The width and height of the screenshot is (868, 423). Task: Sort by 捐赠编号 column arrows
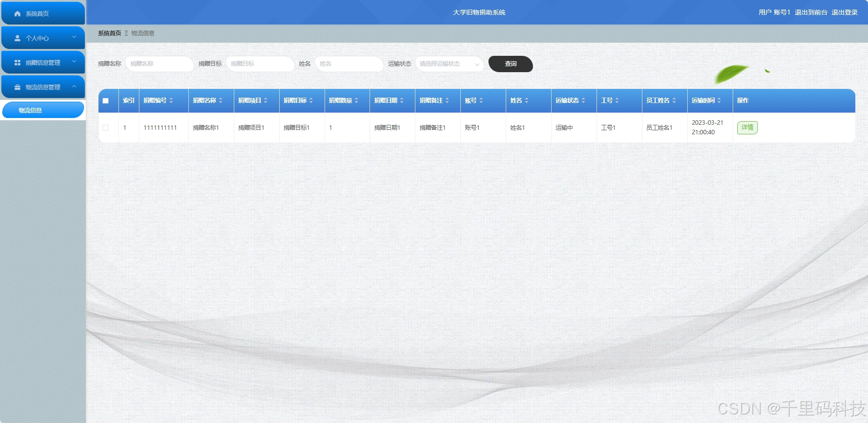pyautogui.click(x=171, y=100)
